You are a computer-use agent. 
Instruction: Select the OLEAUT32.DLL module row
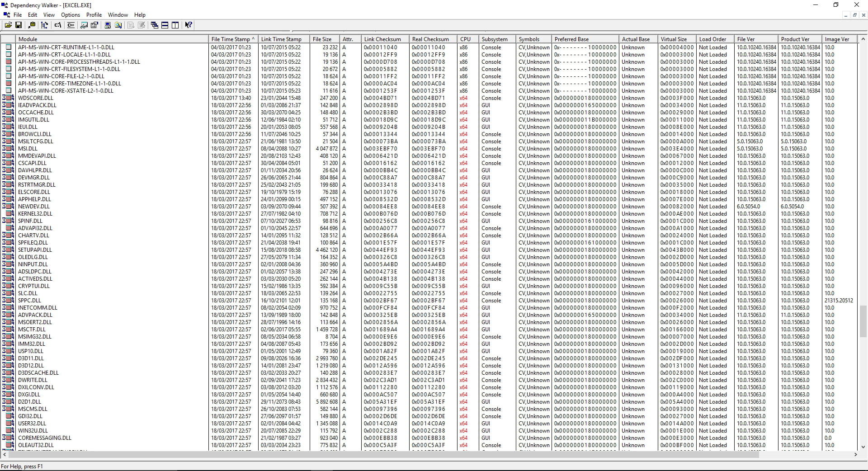coord(429,445)
